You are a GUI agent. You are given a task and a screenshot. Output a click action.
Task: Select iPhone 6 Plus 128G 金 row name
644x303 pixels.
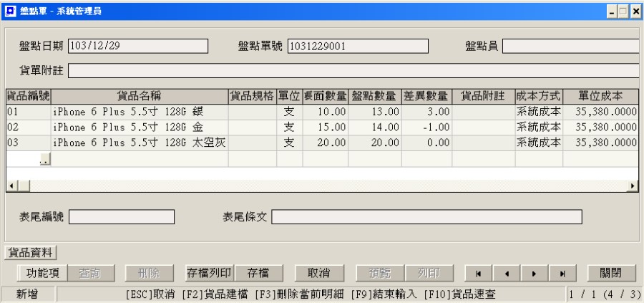point(140,128)
